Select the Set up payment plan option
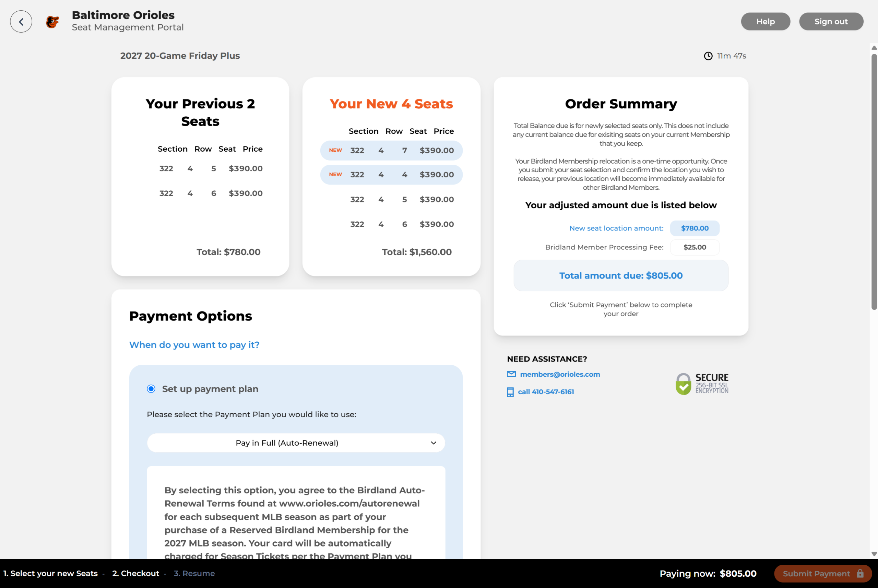This screenshot has height=588, width=878. [151, 389]
